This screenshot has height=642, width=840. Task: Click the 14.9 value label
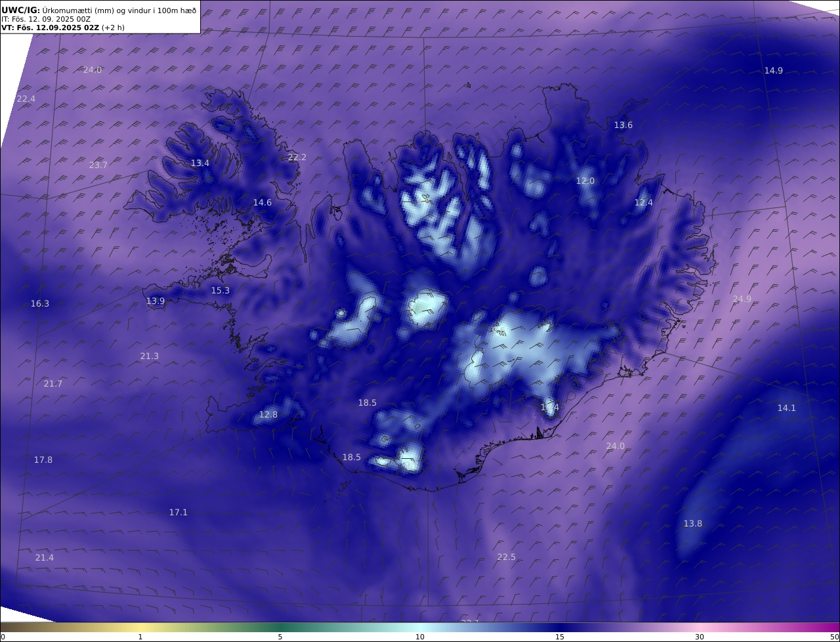coord(774,70)
